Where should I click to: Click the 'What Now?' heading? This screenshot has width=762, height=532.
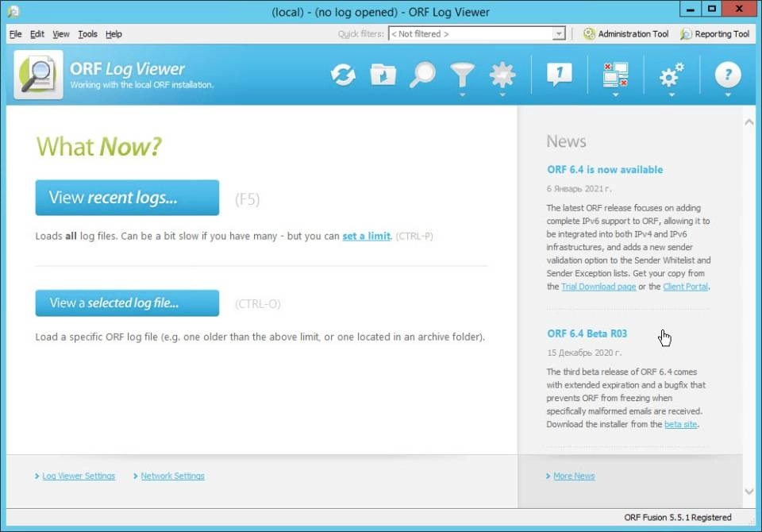98,146
